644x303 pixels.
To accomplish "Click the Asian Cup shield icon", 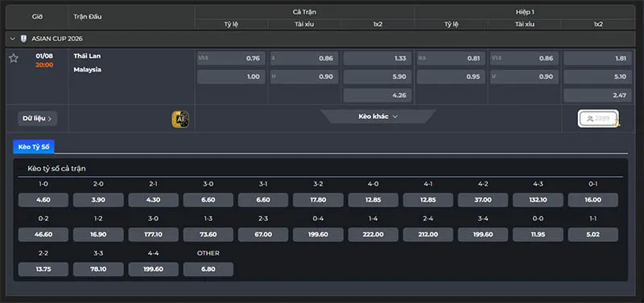I will pyautogui.click(x=24, y=39).
